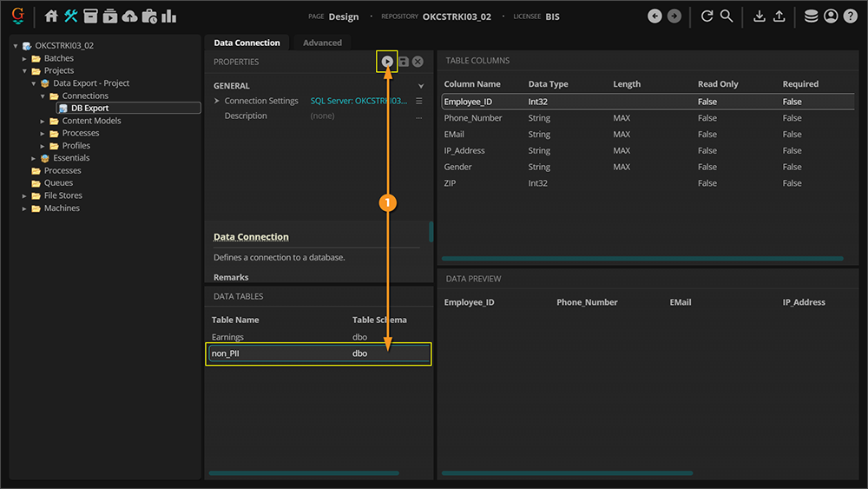
Task: Expand the Connection Settings property
Action: (217, 101)
